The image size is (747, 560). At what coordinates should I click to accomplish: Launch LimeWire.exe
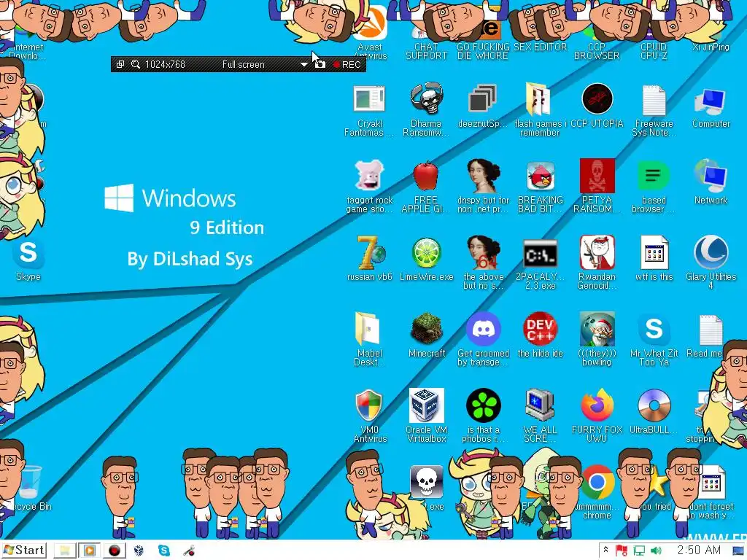pyautogui.click(x=426, y=253)
